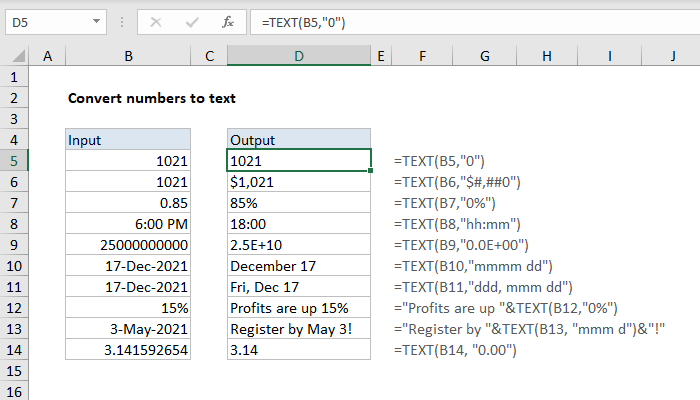Click the Insert Function fx icon
The height and width of the screenshot is (400, 700).
pos(227,21)
